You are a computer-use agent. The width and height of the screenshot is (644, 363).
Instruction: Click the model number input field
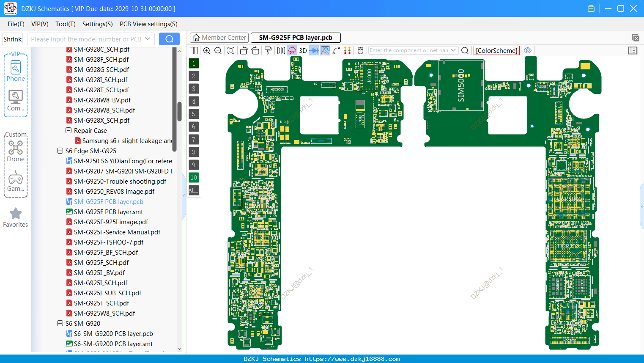[x=86, y=39]
